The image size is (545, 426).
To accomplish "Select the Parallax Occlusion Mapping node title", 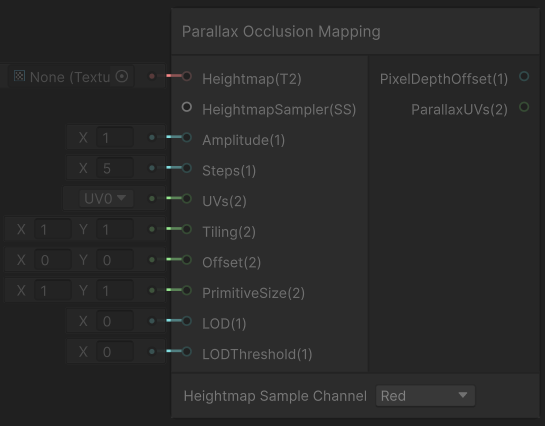I will click(x=281, y=32).
